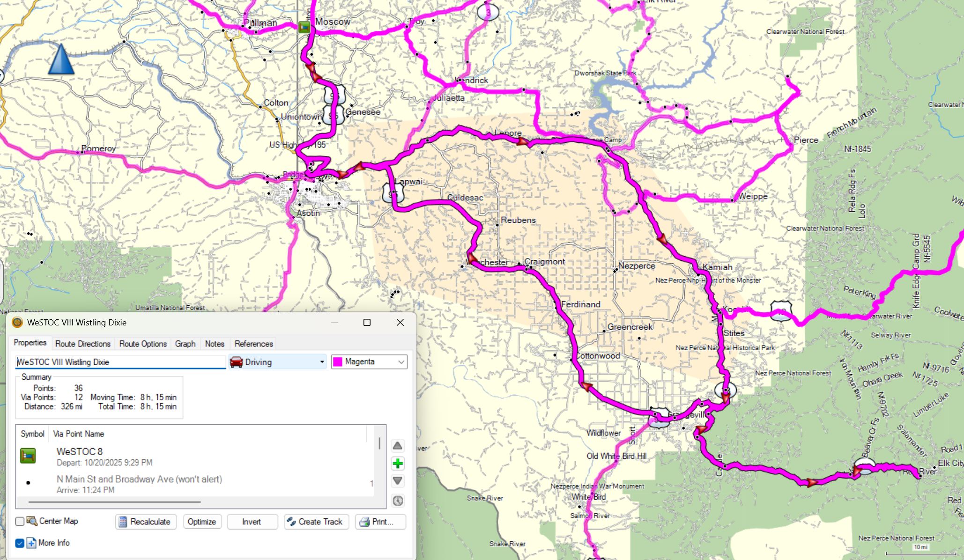Click the magenta color swatch

coord(338,362)
